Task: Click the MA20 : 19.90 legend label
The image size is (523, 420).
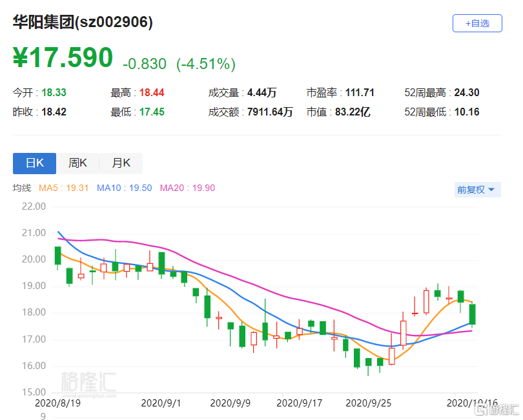Action: [x=187, y=188]
